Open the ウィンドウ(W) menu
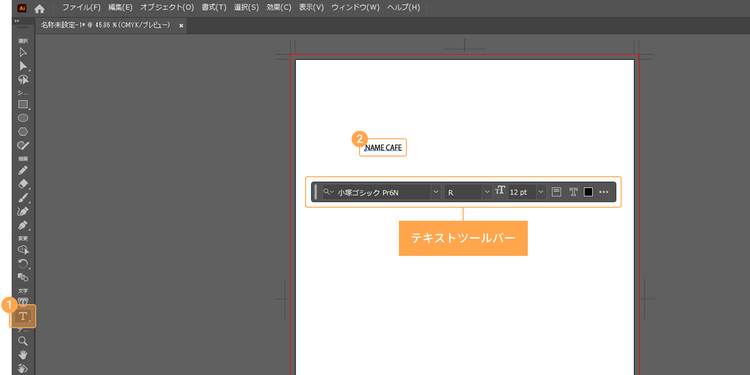The height and width of the screenshot is (375, 750). (x=355, y=8)
